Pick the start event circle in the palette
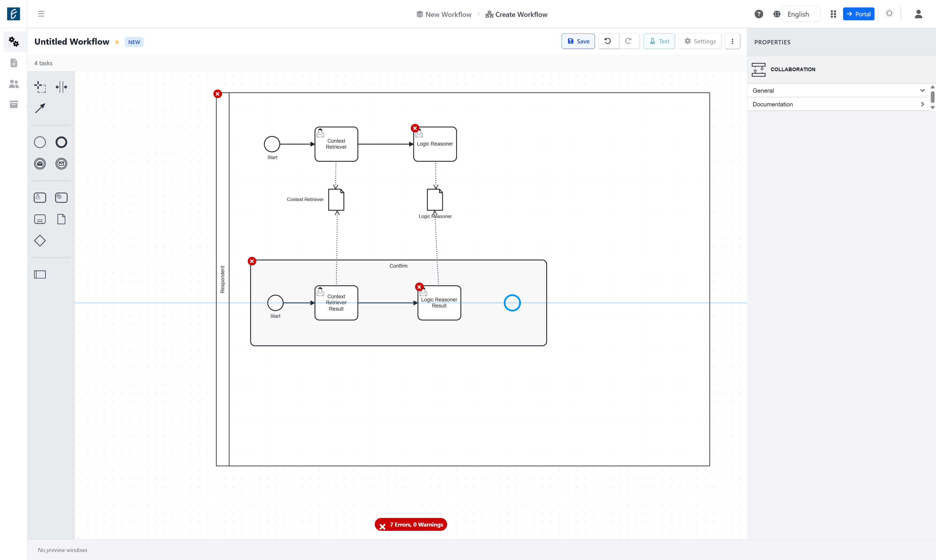Image resolution: width=936 pixels, height=560 pixels. (x=40, y=142)
